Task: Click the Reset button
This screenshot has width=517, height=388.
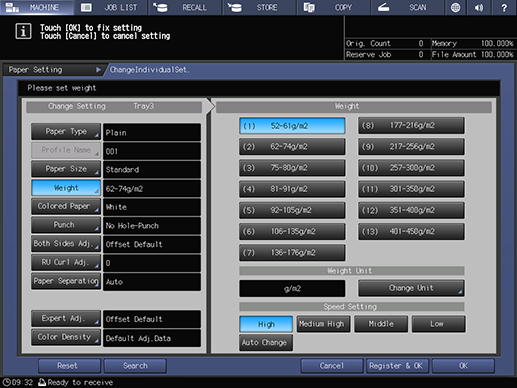Action: (x=69, y=366)
